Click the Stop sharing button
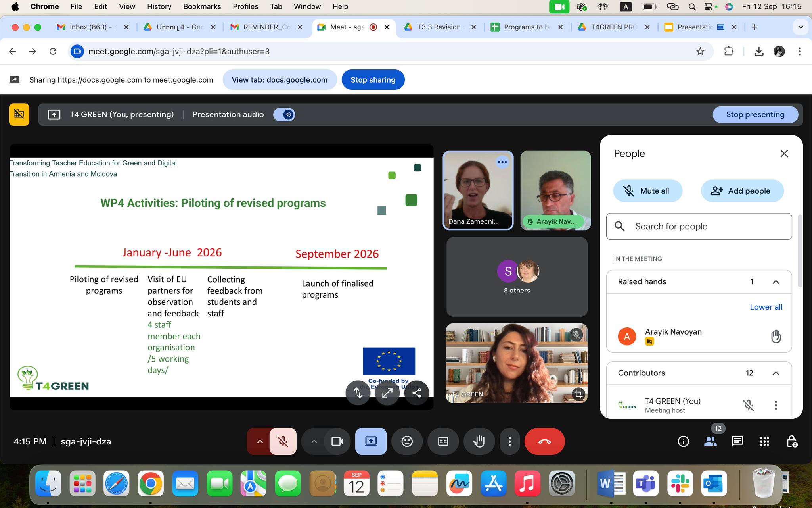 (373, 80)
